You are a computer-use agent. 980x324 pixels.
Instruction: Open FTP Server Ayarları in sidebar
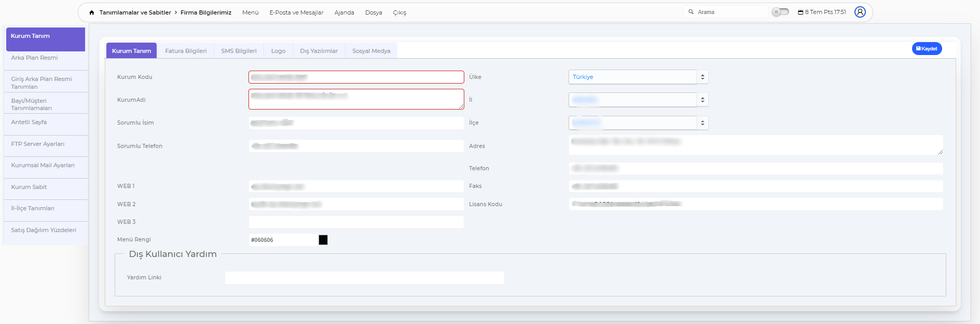click(38, 144)
